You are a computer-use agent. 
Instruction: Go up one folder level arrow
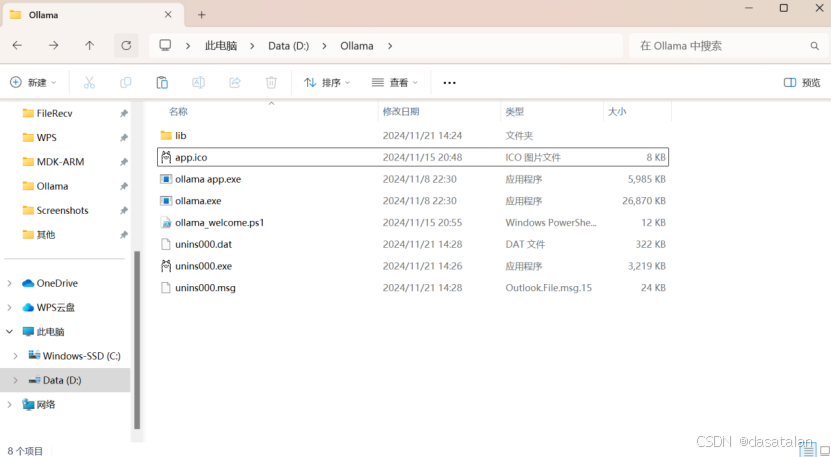tap(90, 46)
